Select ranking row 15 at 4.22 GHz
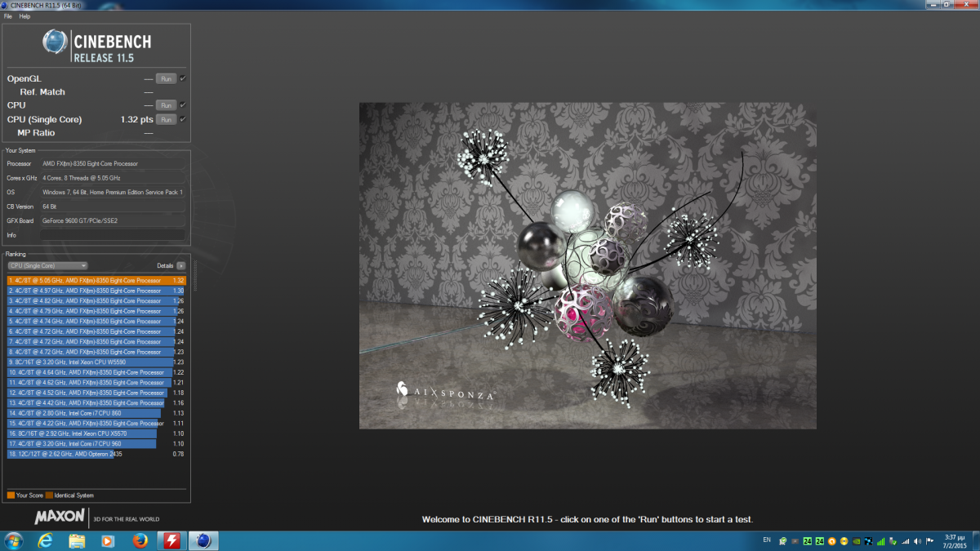Viewport: 980px width, 551px height. tap(96, 423)
